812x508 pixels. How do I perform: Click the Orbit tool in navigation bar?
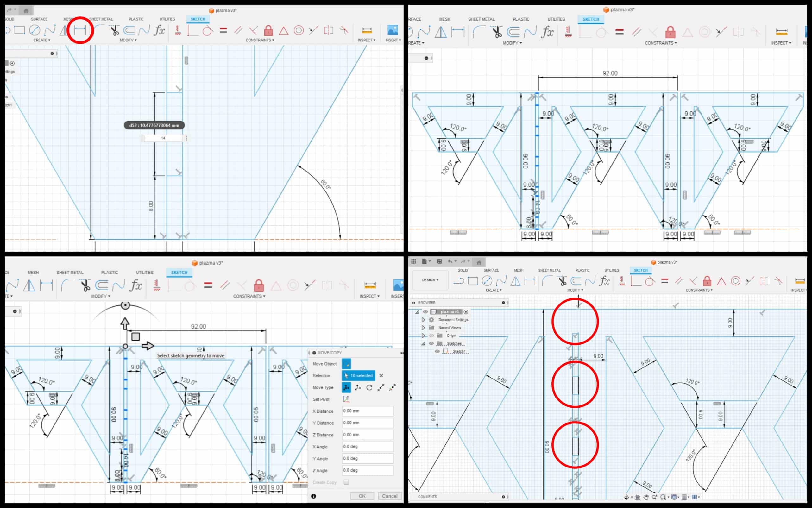tap(626, 497)
